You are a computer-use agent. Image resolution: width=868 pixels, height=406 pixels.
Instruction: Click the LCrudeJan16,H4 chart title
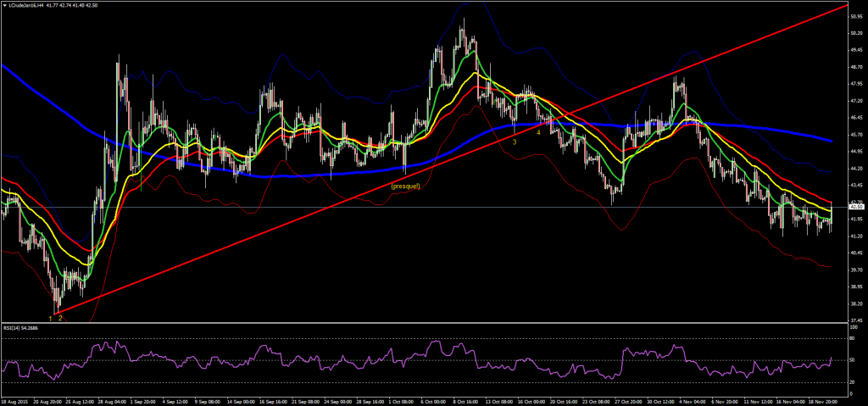click(32, 6)
